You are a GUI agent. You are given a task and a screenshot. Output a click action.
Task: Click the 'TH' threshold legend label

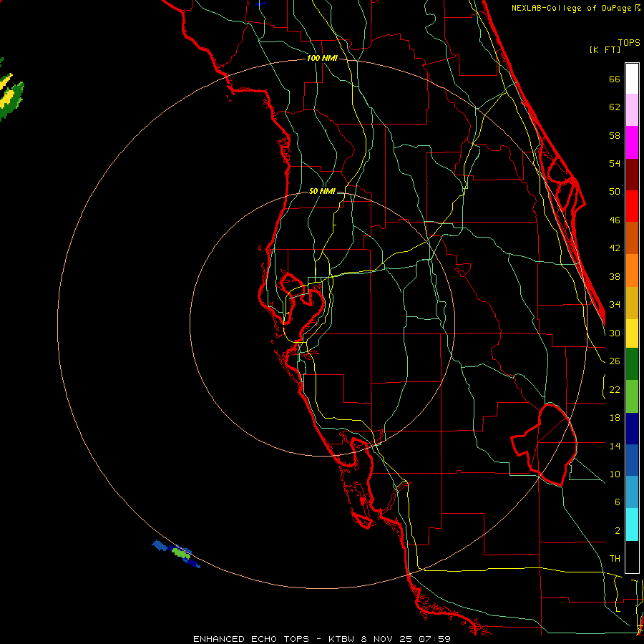point(615,559)
